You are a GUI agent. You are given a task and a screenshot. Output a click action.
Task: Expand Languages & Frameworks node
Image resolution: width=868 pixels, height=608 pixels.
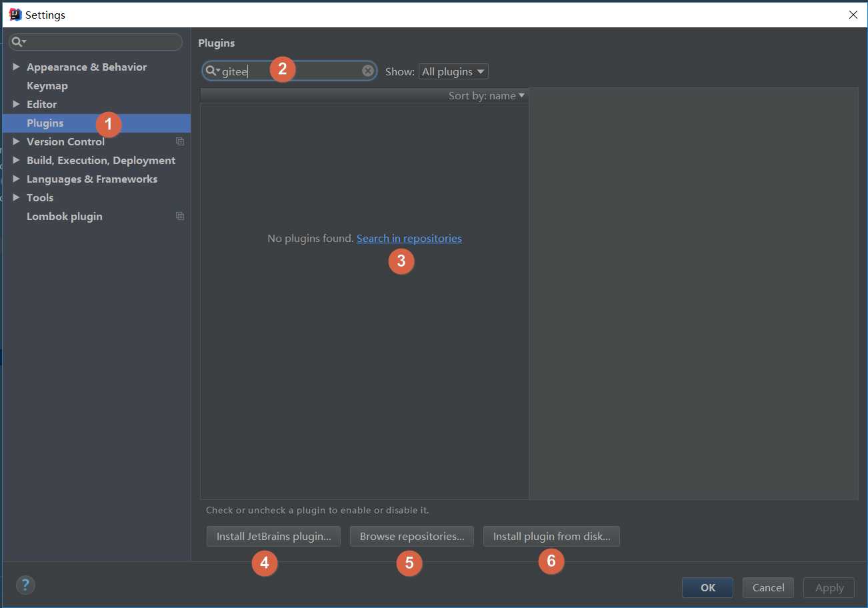16,179
